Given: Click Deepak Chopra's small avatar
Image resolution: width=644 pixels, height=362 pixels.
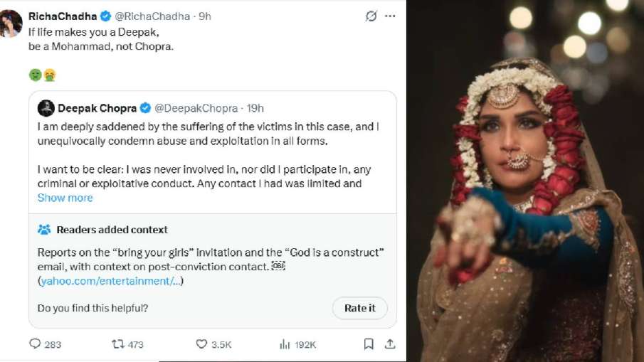Looking at the screenshot, I should click(x=46, y=108).
